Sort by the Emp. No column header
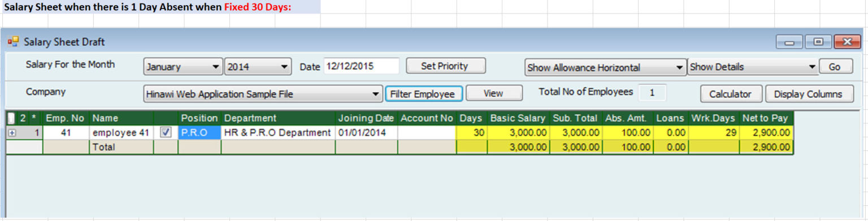The height and width of the screenshot is (221, 868). click(x=65, y=118)
